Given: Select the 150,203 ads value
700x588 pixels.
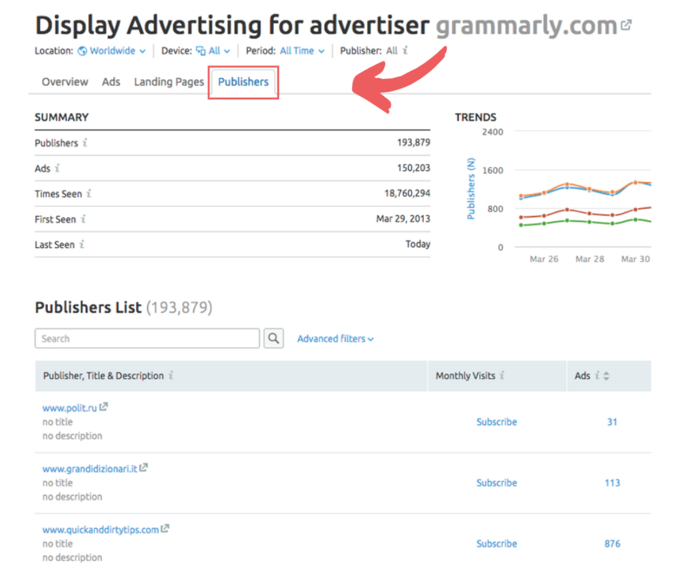Looking at the screenshot, I should pos(413,168).
